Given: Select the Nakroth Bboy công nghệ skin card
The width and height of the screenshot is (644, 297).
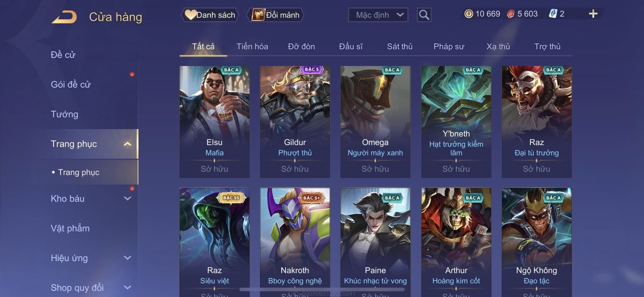Looking at the screenshot, I should pos(295,242).
